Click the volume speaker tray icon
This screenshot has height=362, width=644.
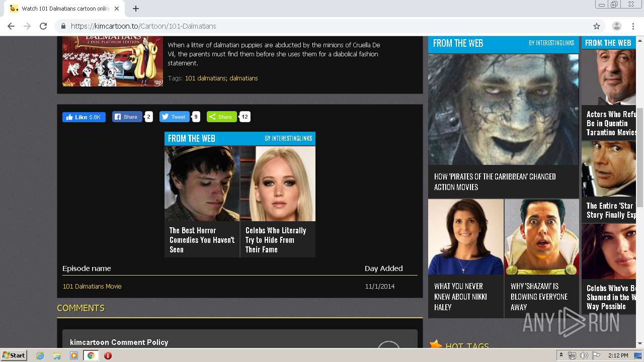click(584, 355)
